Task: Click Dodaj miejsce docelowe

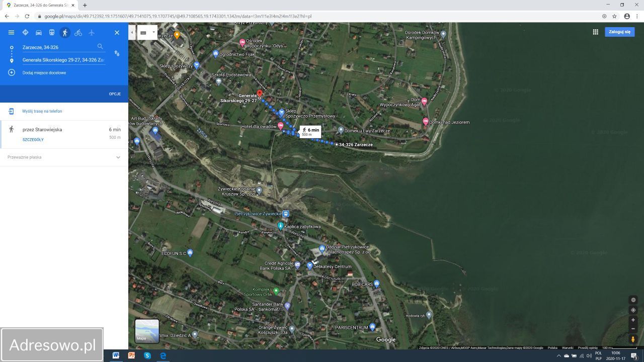Action: coord(44,73)
